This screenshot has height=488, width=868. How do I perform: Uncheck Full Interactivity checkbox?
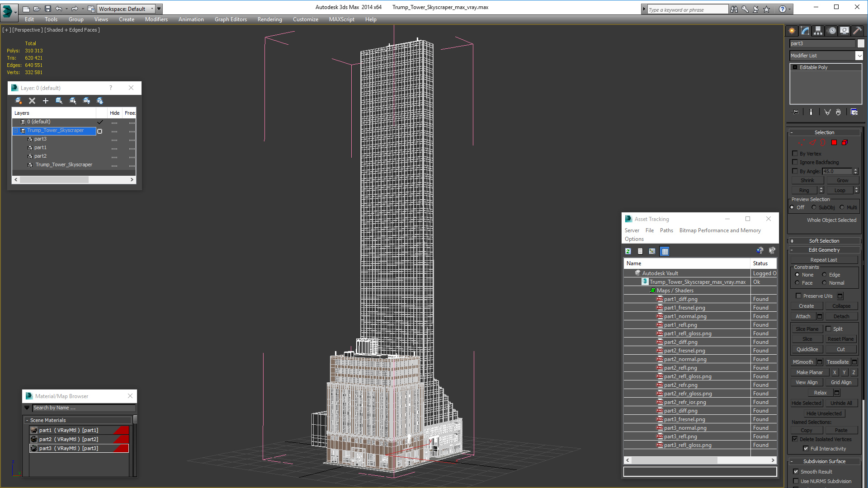tap(806, 449)
